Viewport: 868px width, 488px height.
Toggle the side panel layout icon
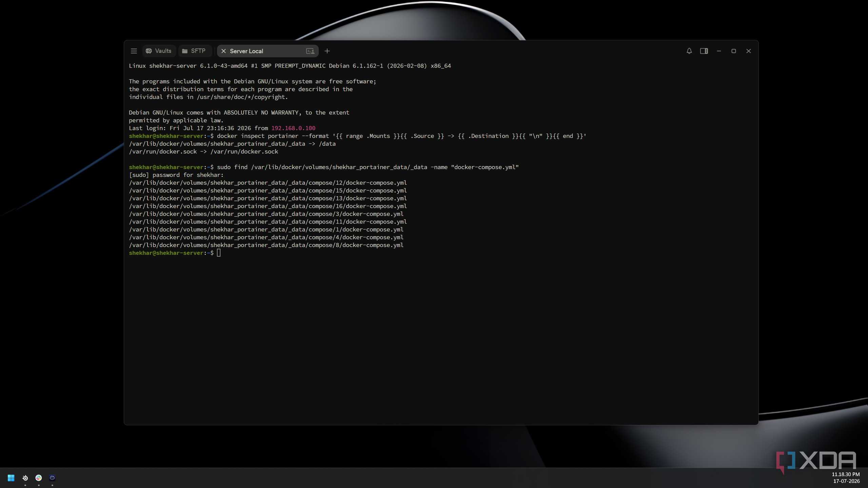tap(704, 51)
